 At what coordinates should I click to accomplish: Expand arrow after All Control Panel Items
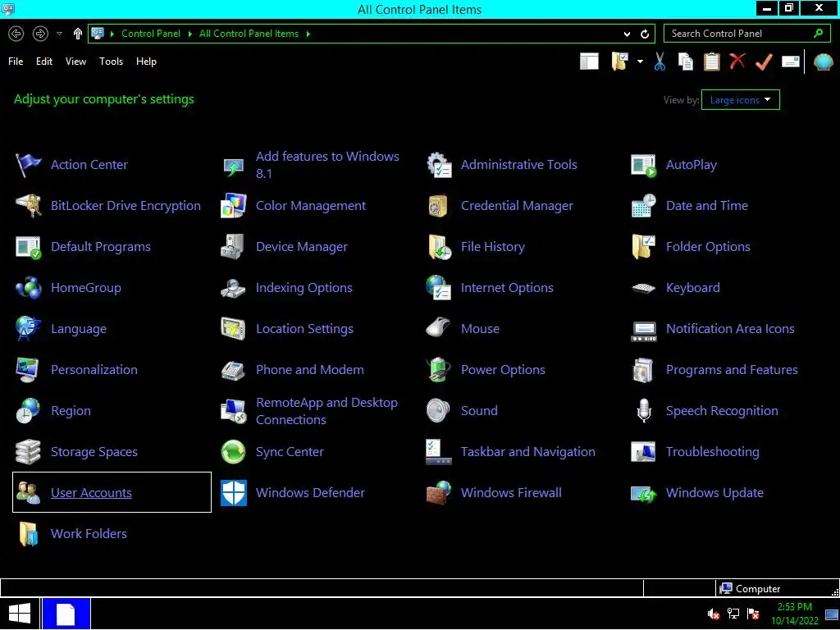(x=308, y=34)
